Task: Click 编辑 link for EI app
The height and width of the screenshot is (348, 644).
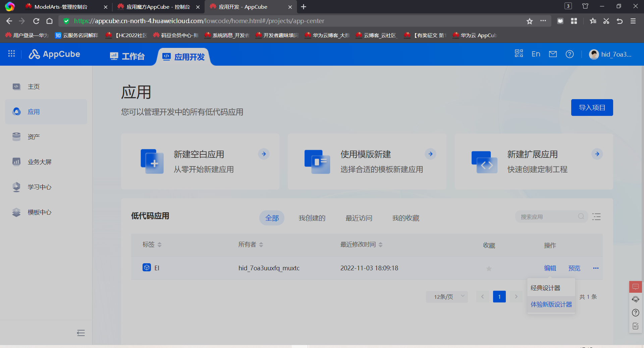Action: (x=550, y=268)
